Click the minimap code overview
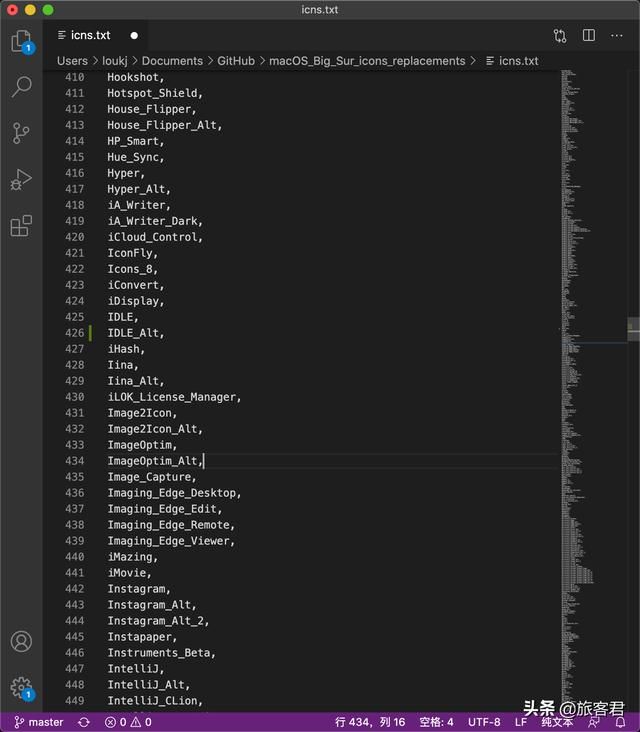This screenshot has height=732, width=640. [592, 390]
